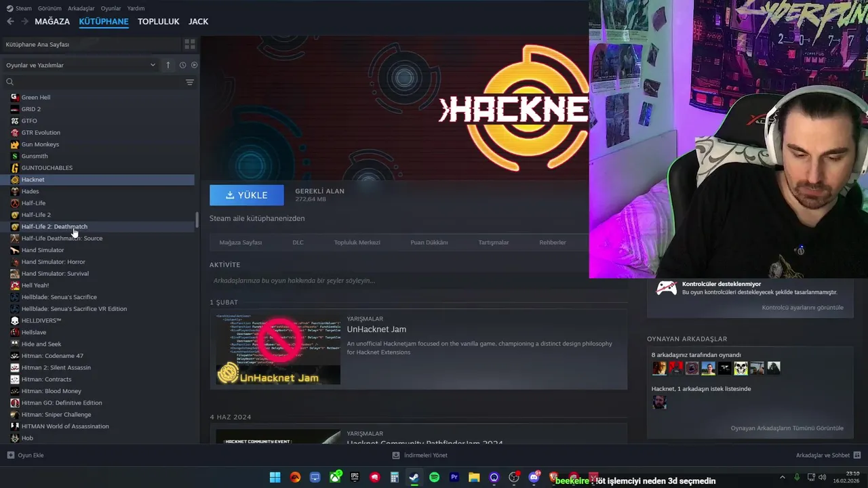
Task: Open the DLC link
Action: [298, 242]
